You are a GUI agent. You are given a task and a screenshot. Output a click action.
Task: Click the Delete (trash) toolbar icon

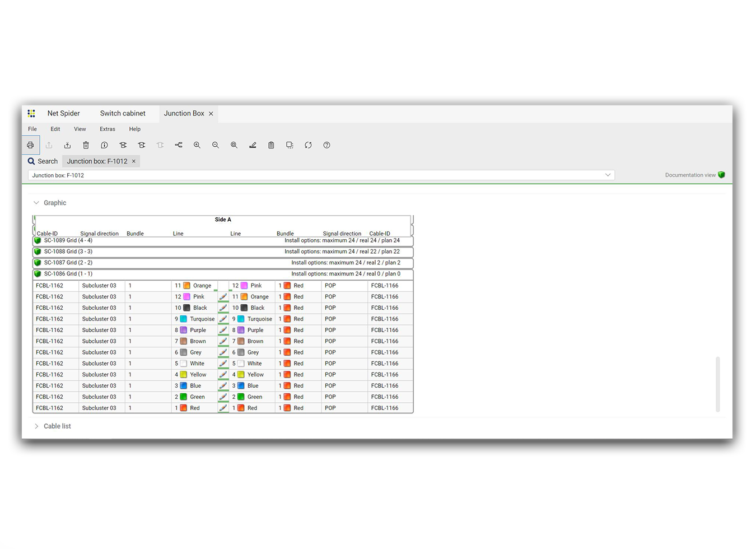[86, 145]
